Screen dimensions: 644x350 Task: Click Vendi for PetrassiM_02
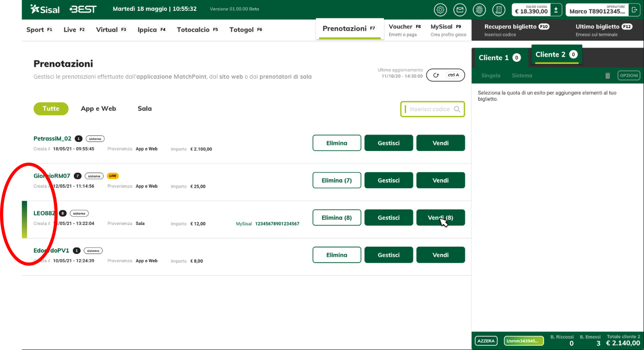click(440, 143)
